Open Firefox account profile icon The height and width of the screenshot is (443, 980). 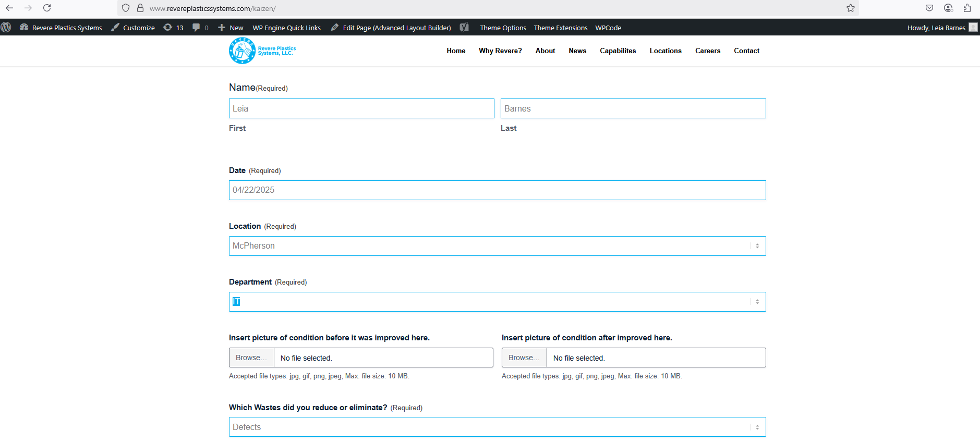click(948, 8)
